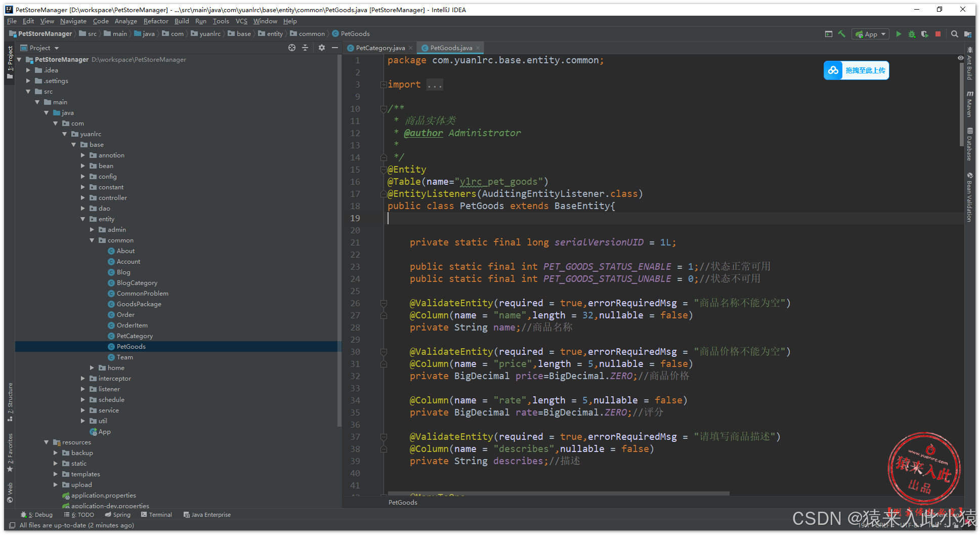Expand the controller package
The image size is (980, 535).
click(x=83, y=198)
